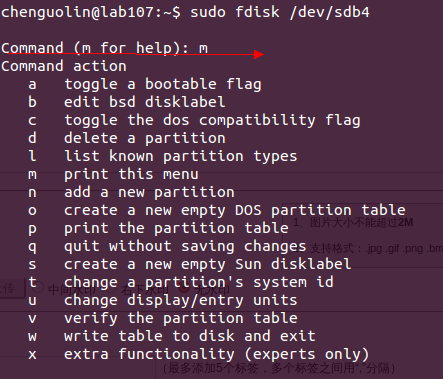Click the 'p' print the partition table line
The width and height of the screenshot is (443, 379).
pos(158,228)
